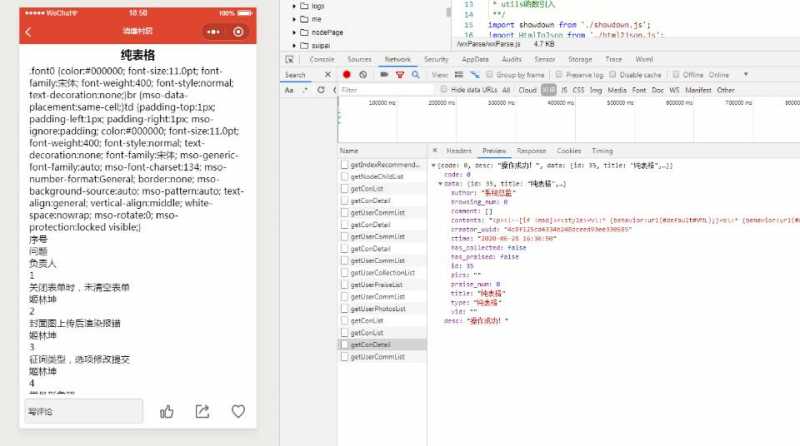800x446 pixels.
Task: Filter requests by JS type
Action: (564, 90)
